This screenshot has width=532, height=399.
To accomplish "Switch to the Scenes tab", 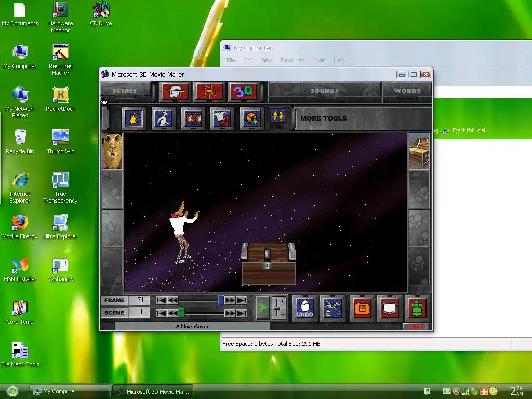I will coord(125,91).
